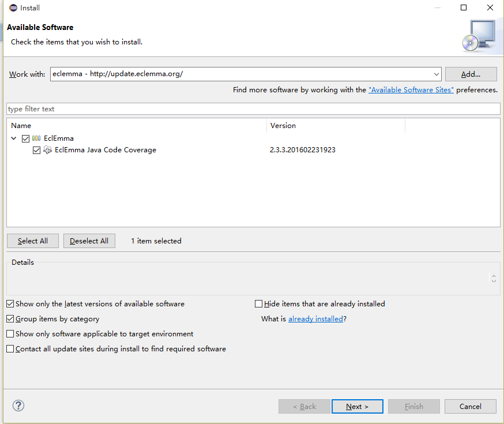504x424 pixels.
Task: Click the Add... button
Action: pyautogui.click(x=471, y=74)
